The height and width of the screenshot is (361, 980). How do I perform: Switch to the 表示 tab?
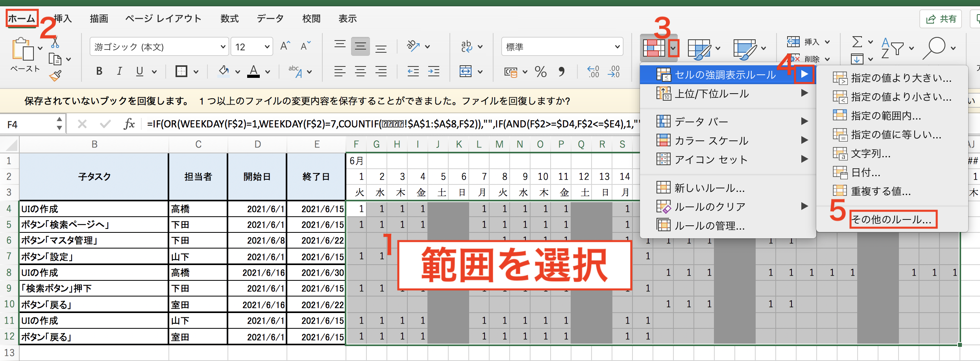[x=348, y=18]
